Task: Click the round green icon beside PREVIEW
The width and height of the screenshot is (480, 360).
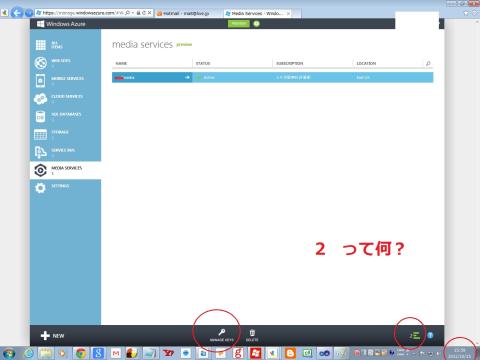Action: 256,24
